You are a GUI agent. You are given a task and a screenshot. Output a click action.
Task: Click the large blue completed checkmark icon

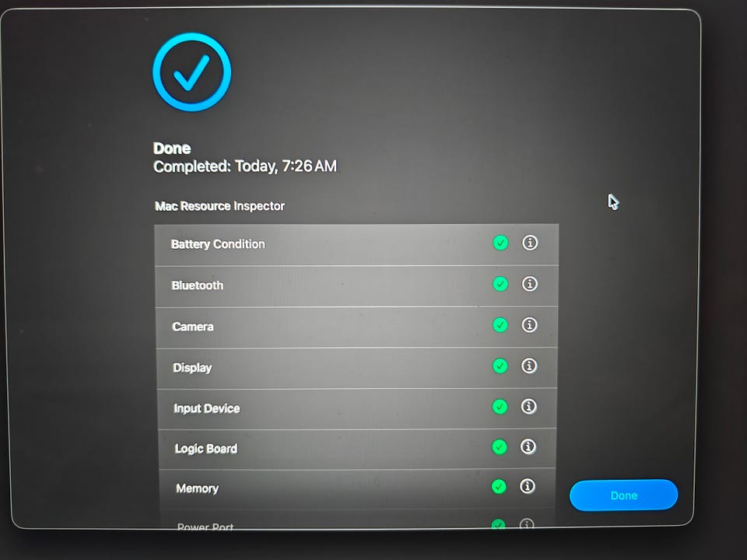pyautogui.click(x=192, y=72)
